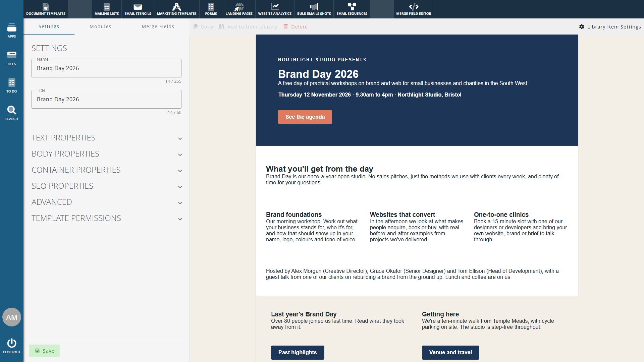Open Merge Field Editor

click(x=414, y=9)
